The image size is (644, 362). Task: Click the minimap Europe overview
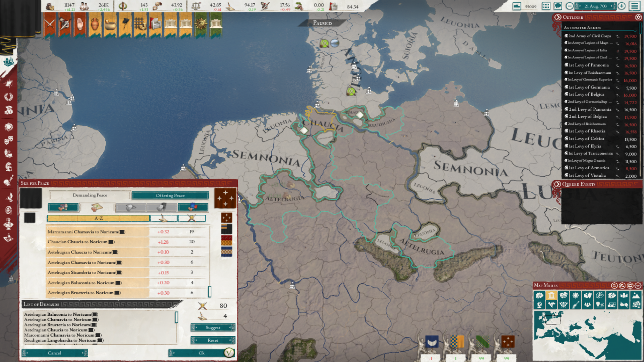pos(587,335)
